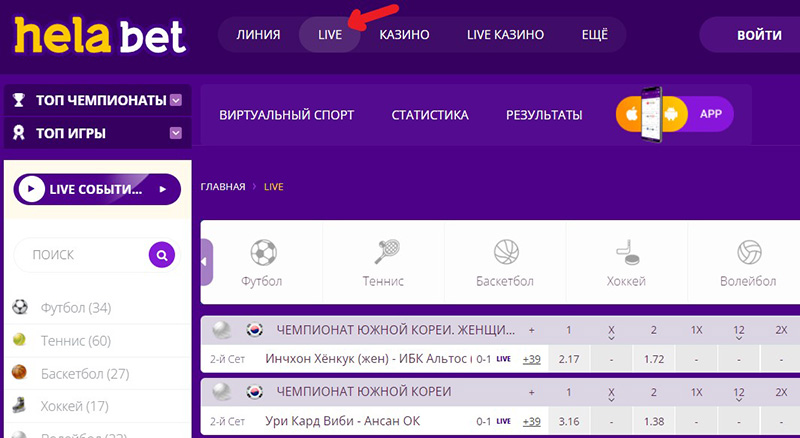Click Korea flag in women's championship row
Image resolution: width=800 pixels, height=438 pixels.
pos(255,330)
